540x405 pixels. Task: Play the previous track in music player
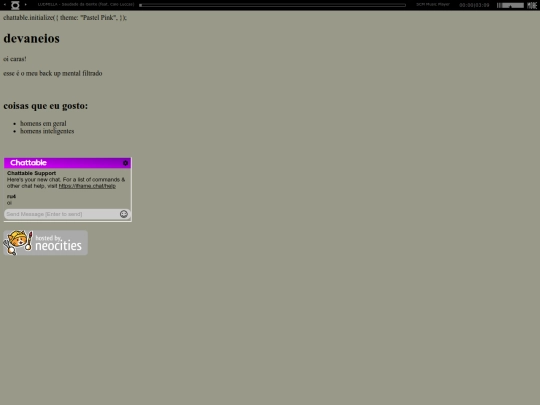[5, 4]
